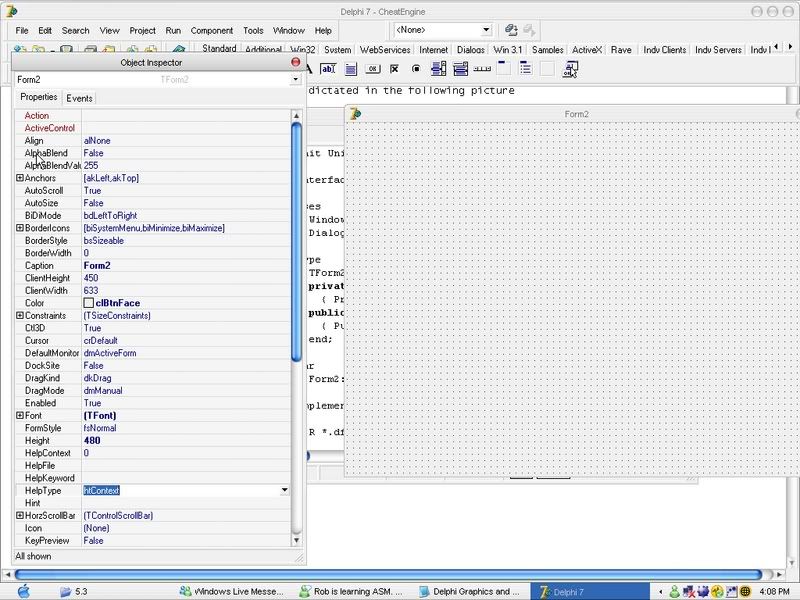Select the Memo component icon
800x600 pixels.
click(351, 69)
